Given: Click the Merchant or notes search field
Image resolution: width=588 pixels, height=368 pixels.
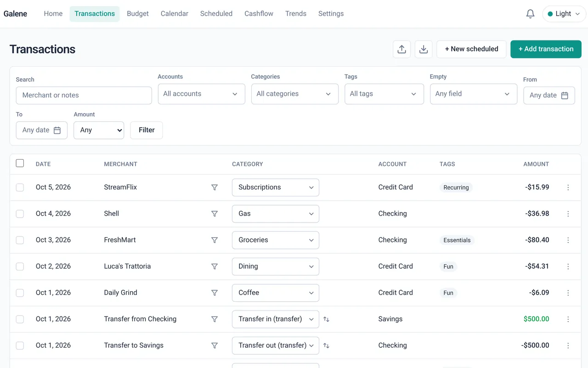Looking at the screenshot, I should pos(84,95).
